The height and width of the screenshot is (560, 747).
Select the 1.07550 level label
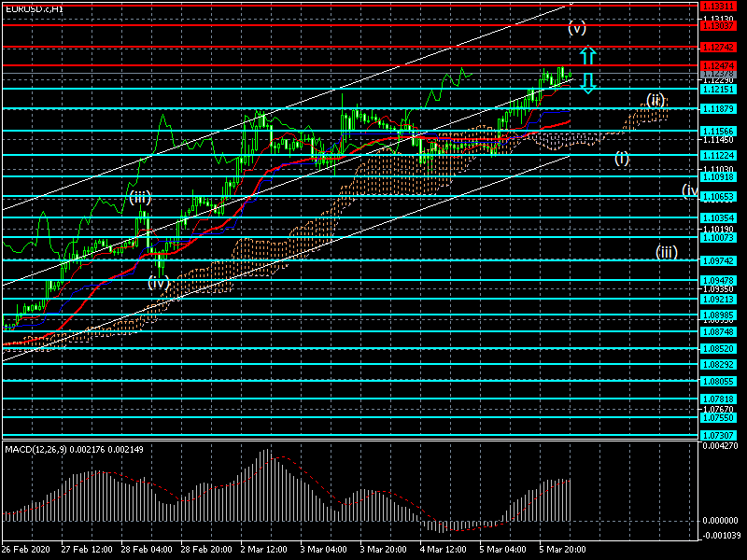coord(717,417)
